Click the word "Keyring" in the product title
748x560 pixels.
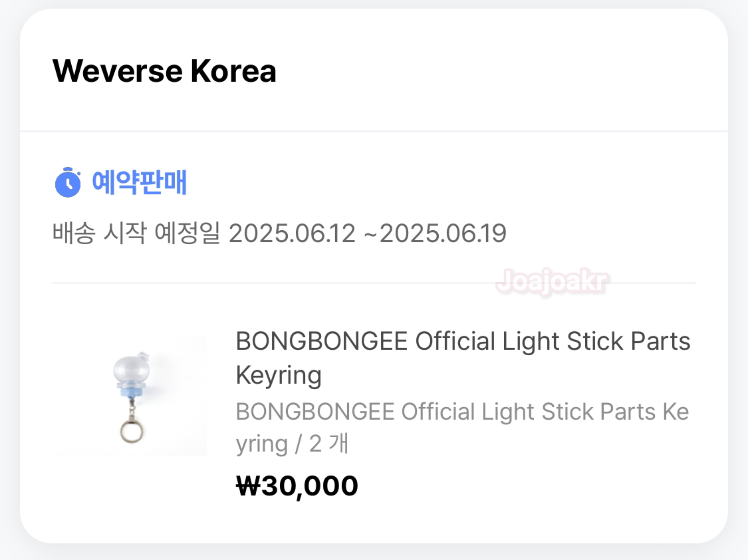click(x=279, y=375)
